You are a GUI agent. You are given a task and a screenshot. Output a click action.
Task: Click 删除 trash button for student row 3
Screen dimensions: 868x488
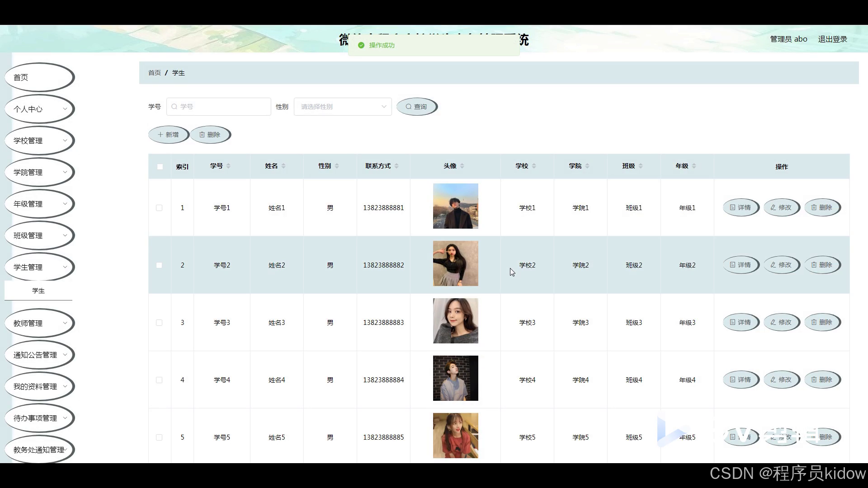pyautogui.click(x=822, y=322)
